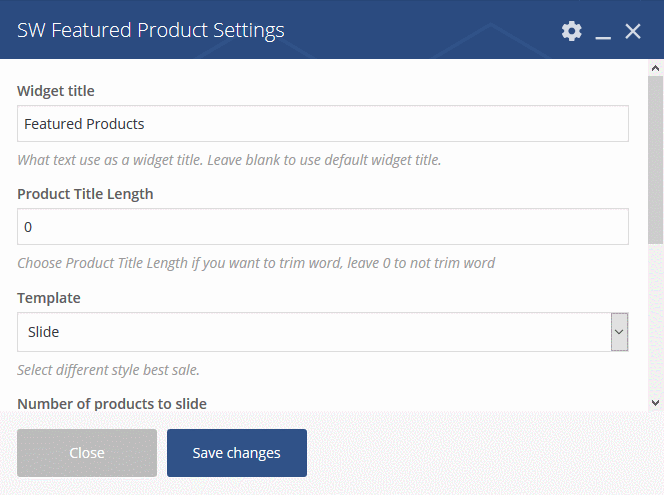Image resolution: width=664 pixels, height=495 pixels.
Task: Click the SW Featured Product Settings header title
Action: 151,30
